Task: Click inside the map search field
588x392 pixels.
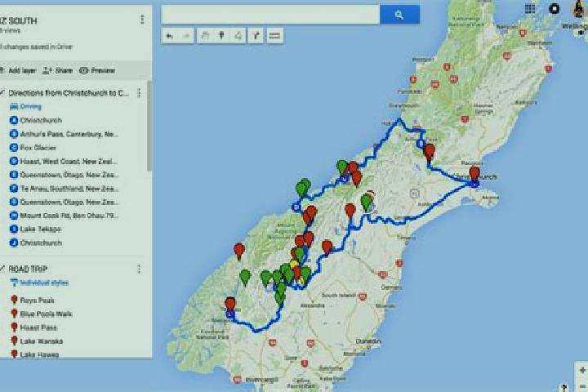Action: click(271, 15)
